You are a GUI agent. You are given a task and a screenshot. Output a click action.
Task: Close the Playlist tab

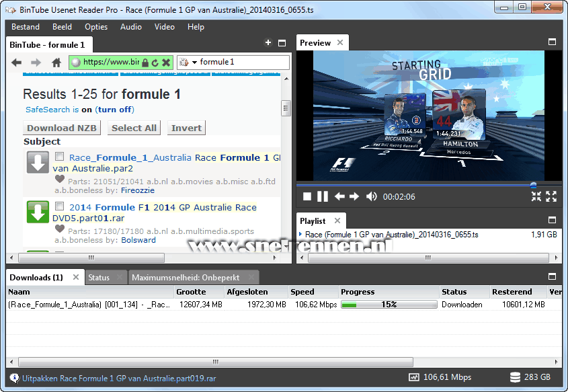(337, 221)
